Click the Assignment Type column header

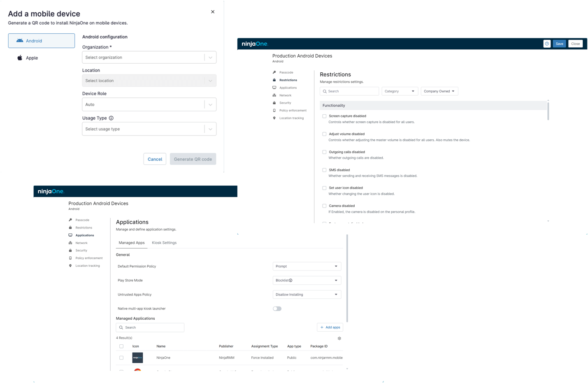click(265, 346)
